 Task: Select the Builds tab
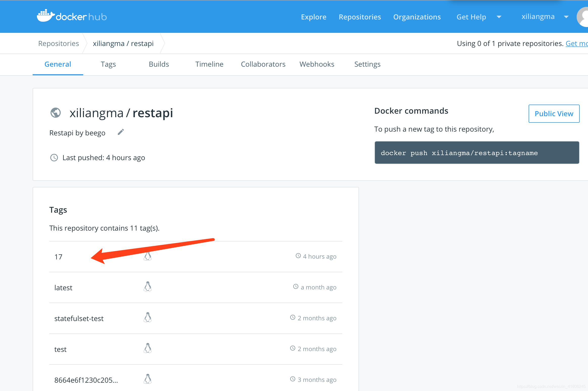(x=159, y=64)
